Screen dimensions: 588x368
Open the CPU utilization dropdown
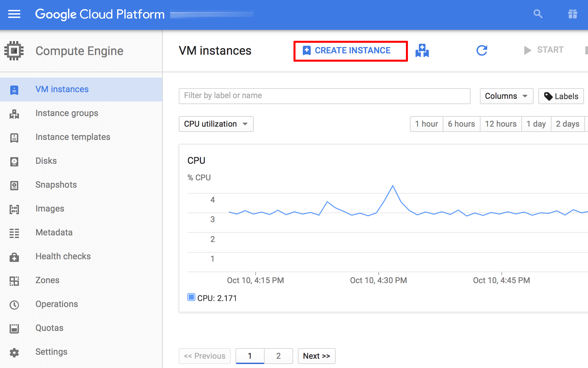[216, 124]
